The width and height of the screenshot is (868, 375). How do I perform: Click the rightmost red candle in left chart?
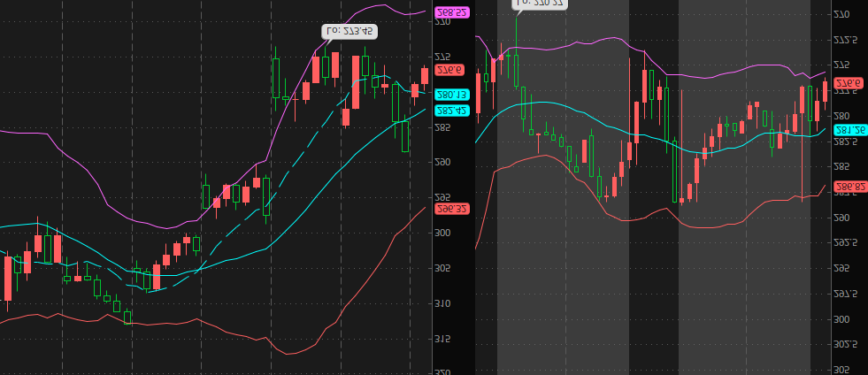click(x=424, y=76)
